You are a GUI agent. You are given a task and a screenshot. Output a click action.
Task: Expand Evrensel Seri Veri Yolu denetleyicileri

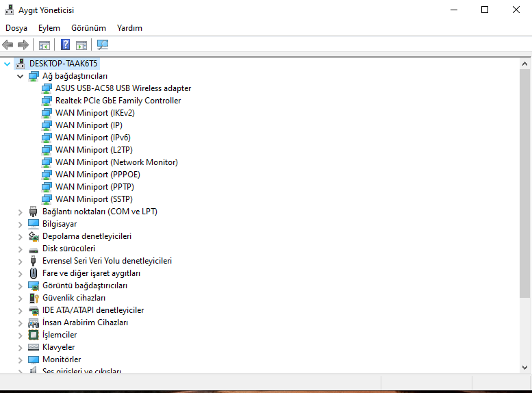(x=20, y=262)
